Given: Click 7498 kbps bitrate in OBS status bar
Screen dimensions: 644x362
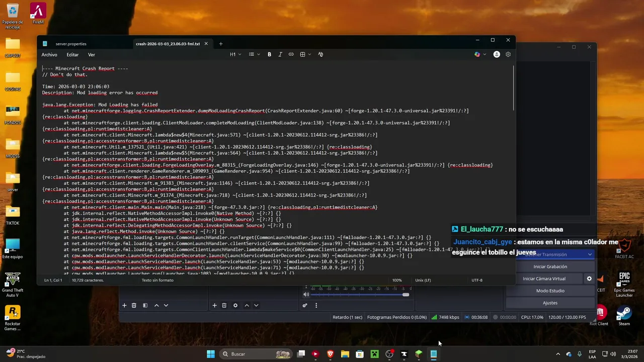Looking at the screenshot, I should tap(445, 317).
